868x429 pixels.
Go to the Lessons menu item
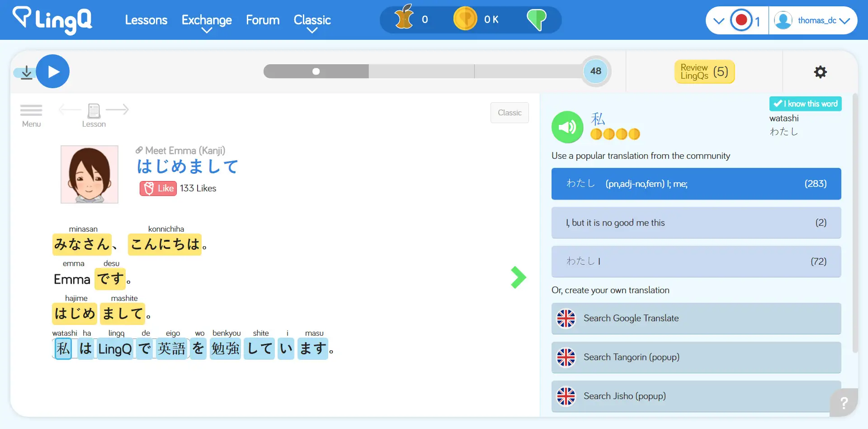point(146,20)
